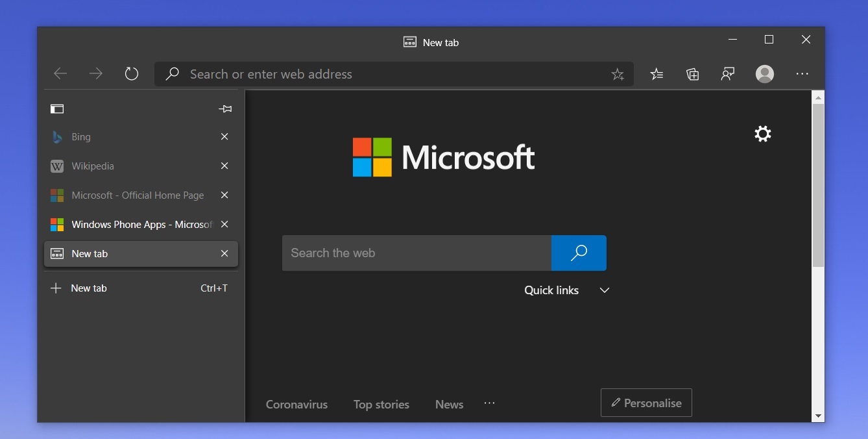The image size is (868, 439).
Task: Select the Microsoft Official Home Page tab
Action: pos(130,195)
